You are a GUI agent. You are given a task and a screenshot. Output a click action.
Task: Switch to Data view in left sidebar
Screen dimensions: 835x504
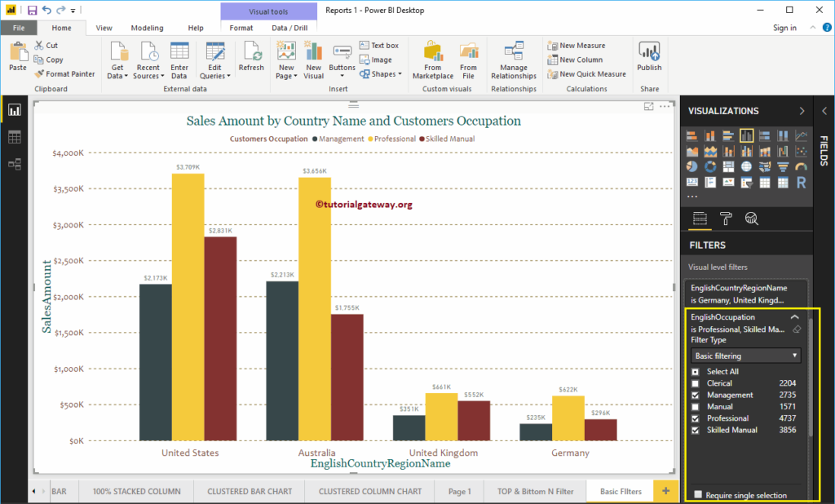pyautogui.click(x=15, y=138)
